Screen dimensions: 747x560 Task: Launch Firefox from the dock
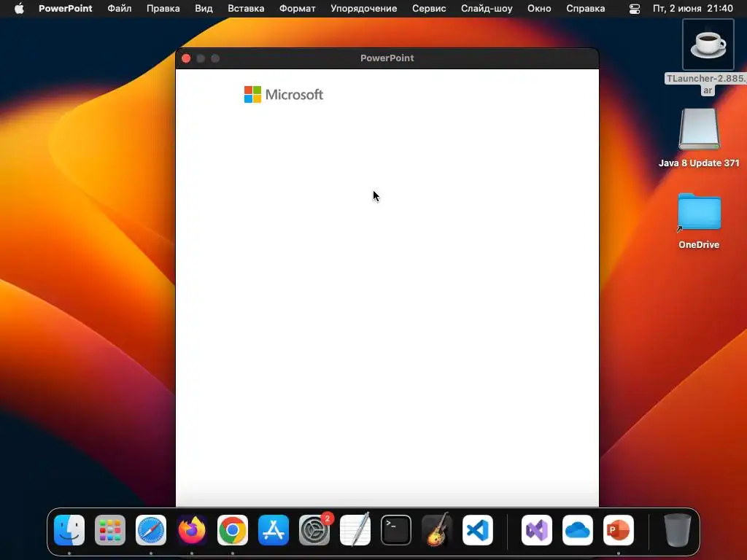pos(192,530)
